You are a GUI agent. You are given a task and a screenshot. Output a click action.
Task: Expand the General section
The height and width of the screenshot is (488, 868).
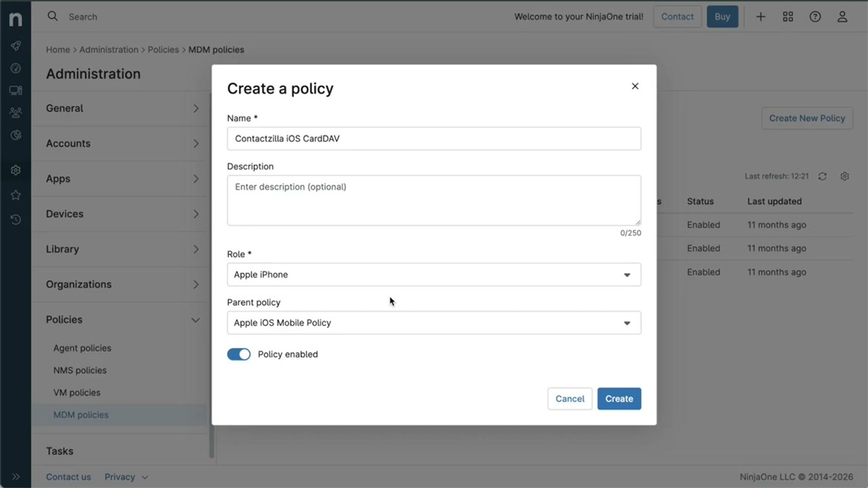click(123, 108)
